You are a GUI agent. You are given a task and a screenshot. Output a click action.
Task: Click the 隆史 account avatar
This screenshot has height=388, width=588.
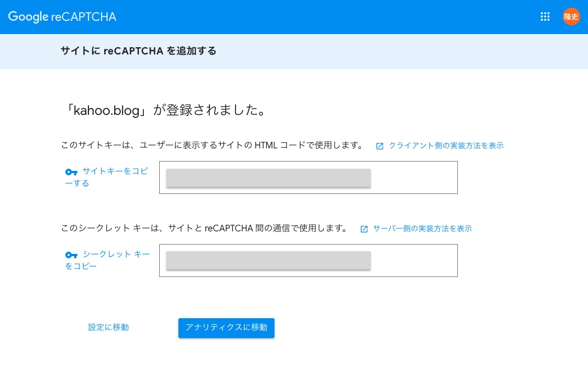(571, 16)
